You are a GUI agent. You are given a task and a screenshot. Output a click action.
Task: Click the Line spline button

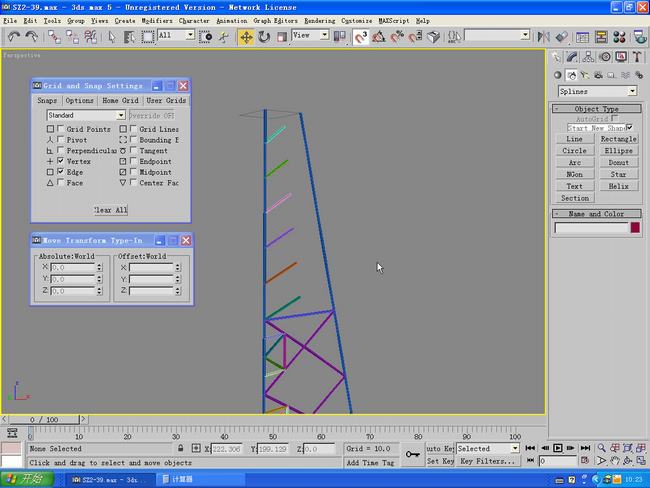(x=575, y=139)
